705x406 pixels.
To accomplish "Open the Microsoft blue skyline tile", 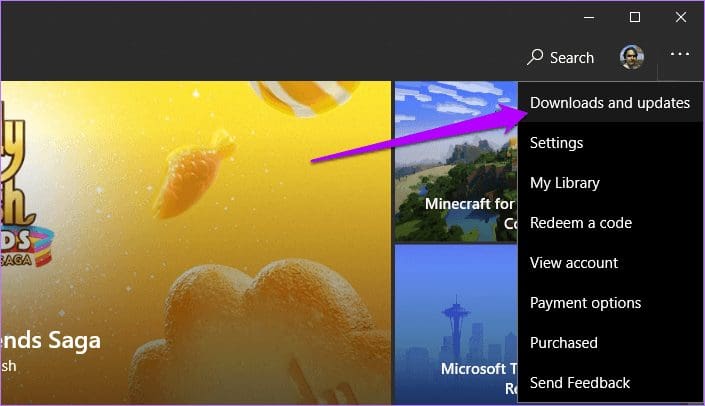I will click(456, 324).
